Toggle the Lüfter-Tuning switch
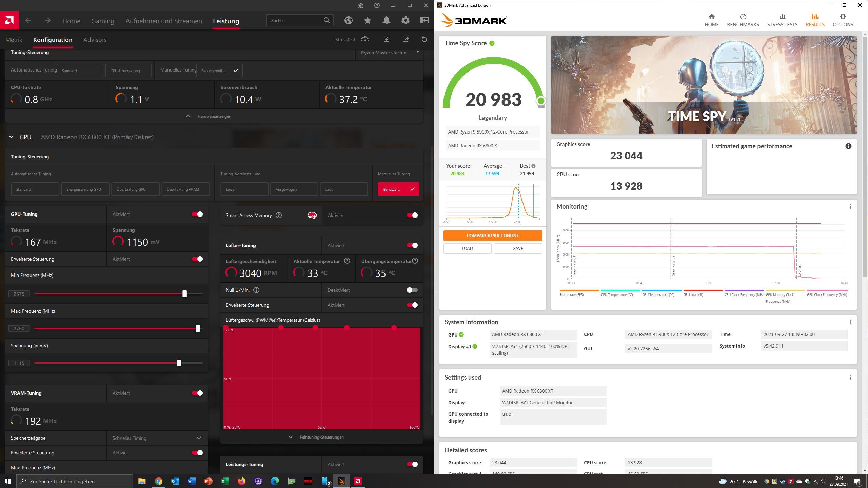 [412, 245]
